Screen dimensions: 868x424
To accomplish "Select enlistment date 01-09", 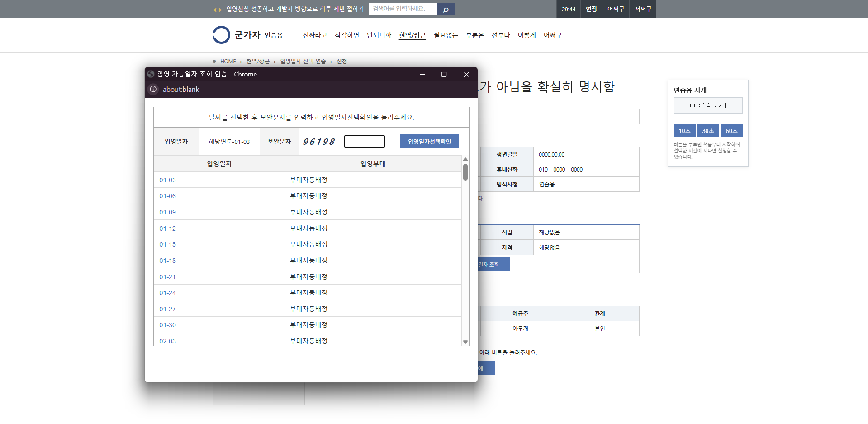I will pos(167,212).
